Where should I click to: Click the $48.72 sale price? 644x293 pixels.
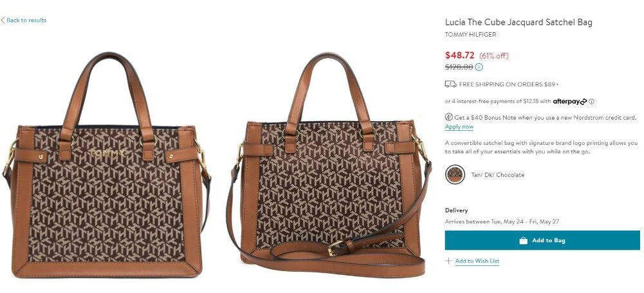click(459, 55)
